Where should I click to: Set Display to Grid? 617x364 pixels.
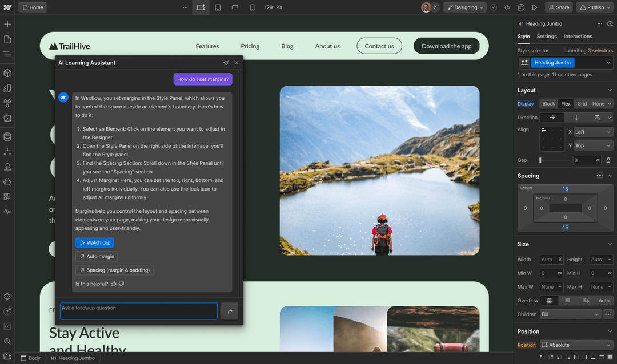(581, 103)
